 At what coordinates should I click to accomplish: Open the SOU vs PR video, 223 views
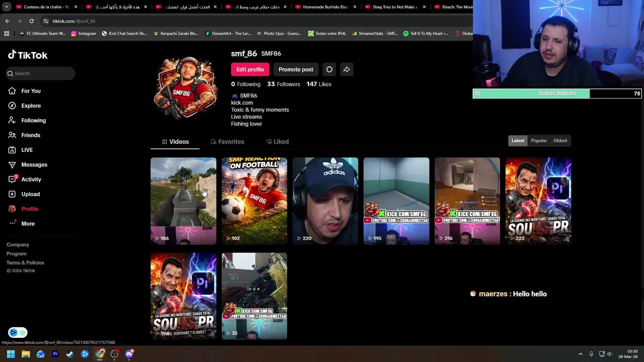(x=538, y=201)
